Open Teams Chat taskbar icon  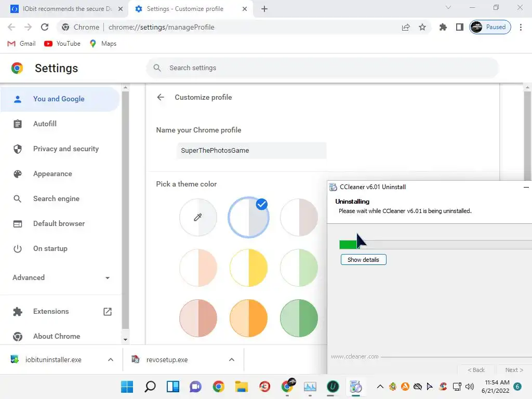click(x=196, y=387)
